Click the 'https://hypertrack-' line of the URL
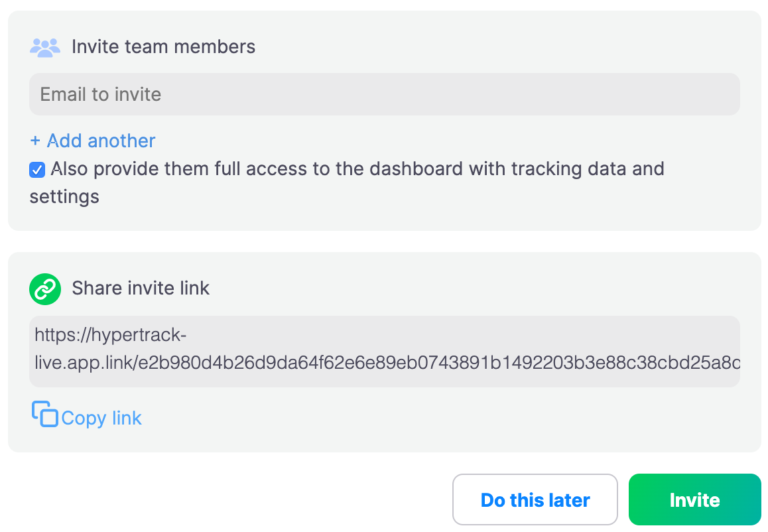Viewport: 768px width, 532px height. [x=111, y=335]
